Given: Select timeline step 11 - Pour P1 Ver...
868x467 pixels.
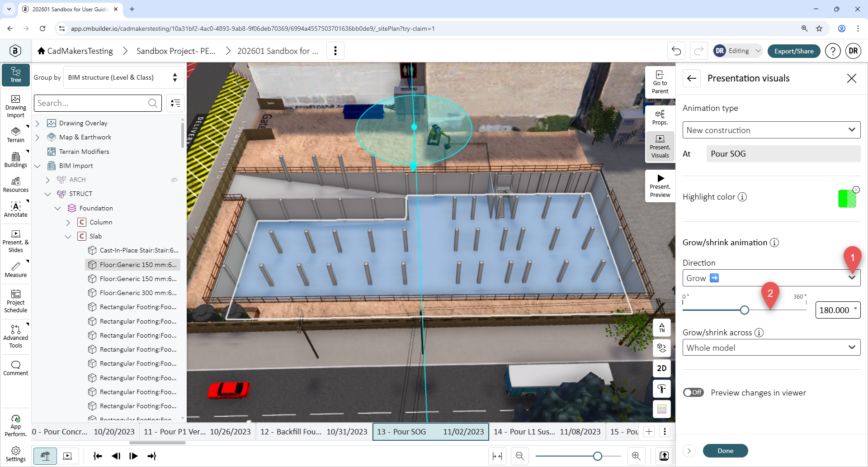Looking at the screenshot, I should 197,432.
